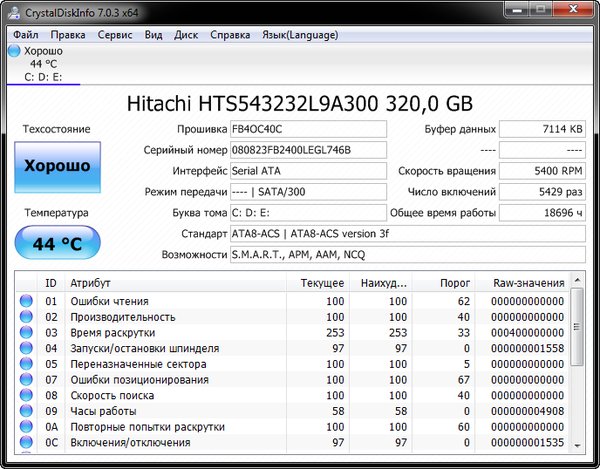The image size is (600, 469).
Task: Click the Интерфейс field Serial ATA
Action: tap(308, 171)
